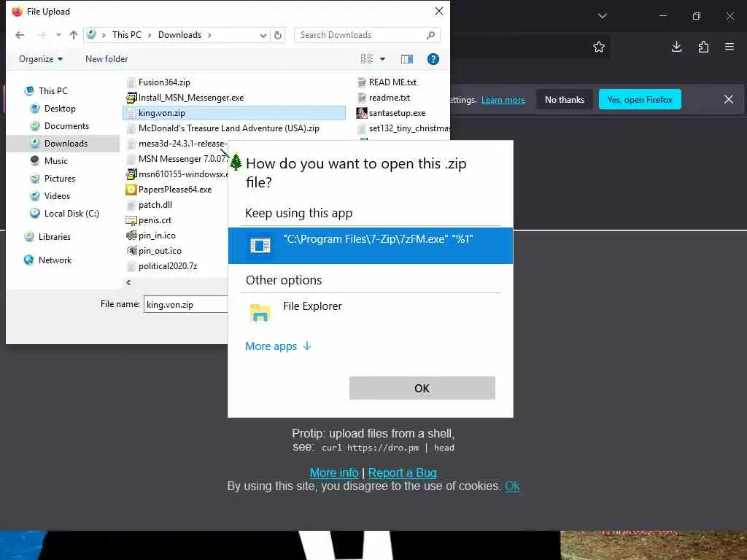Open the Organize menu

coord(41,59)
